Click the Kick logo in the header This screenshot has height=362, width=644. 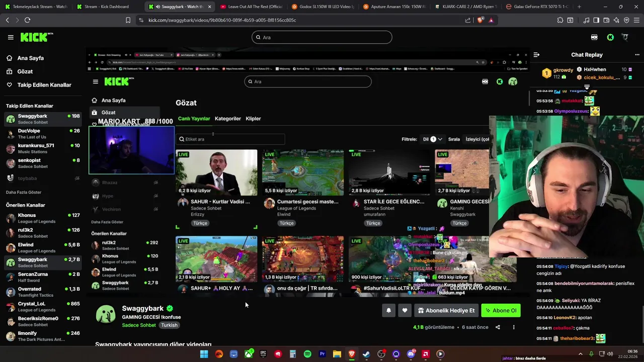(x=36, y=37)
